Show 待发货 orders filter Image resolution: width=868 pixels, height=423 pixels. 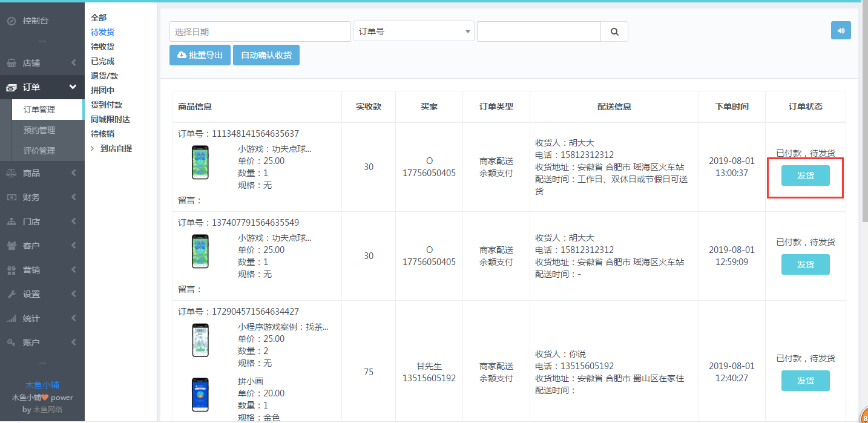[x=102, y=32]
